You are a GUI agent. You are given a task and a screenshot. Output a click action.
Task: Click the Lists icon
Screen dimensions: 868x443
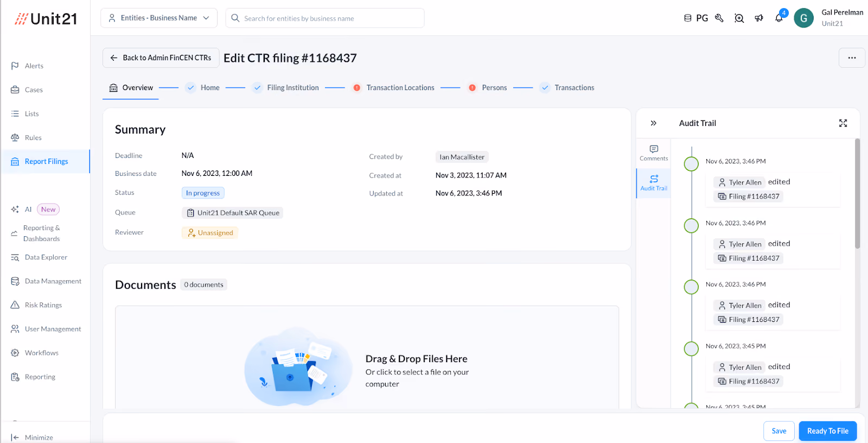click(x=15, y=113)
